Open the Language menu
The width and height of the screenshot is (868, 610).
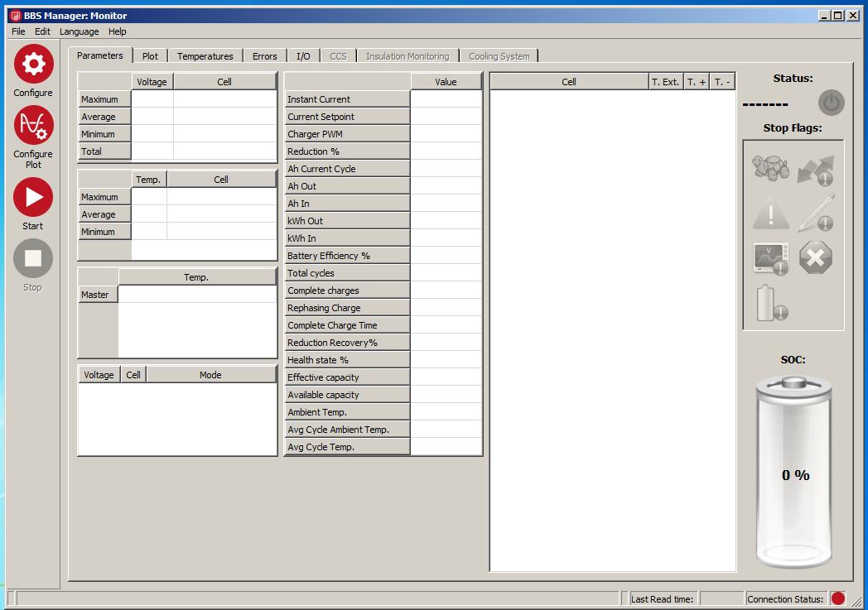(79, 31)
